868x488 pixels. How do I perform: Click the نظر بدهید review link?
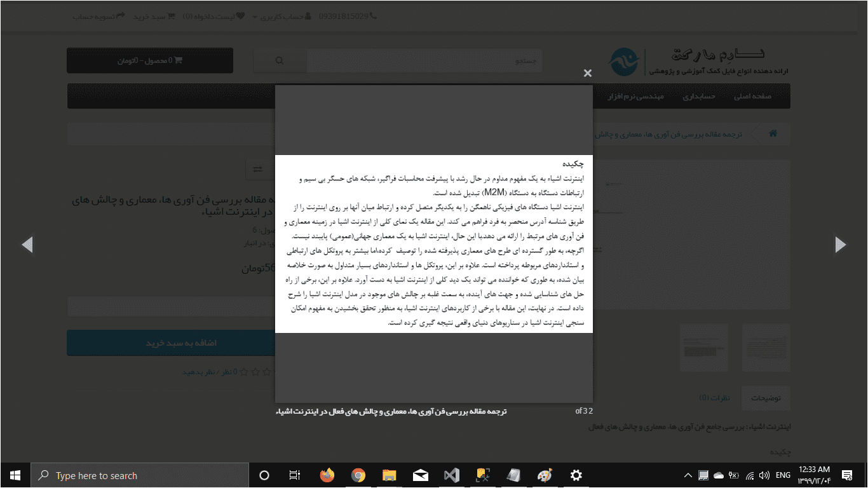[x=198, y=372]
